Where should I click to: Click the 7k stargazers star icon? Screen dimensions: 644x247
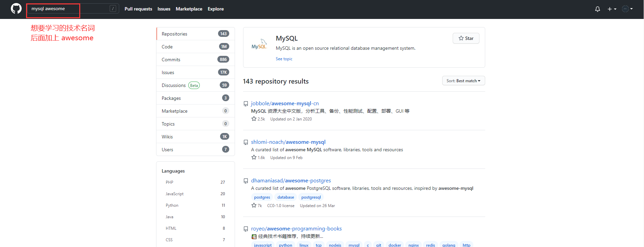click(254, 205)
